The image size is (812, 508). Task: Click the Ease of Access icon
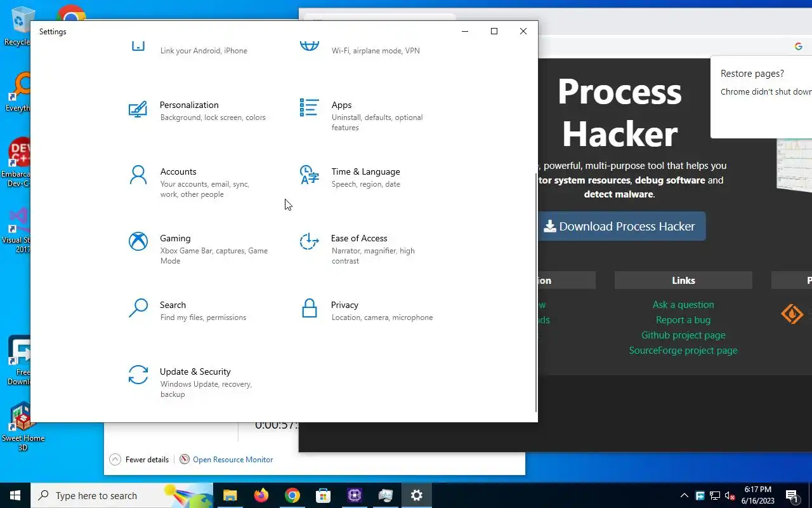(309, 241)
